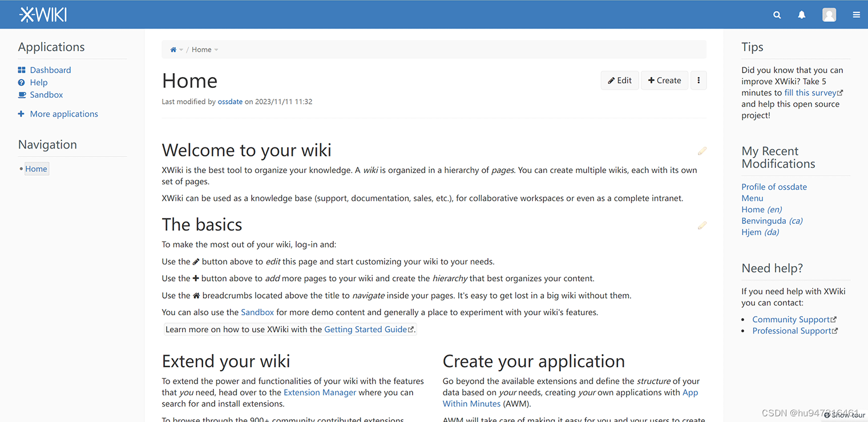Click the Help icon in Applications
The image size is (868, 422).
pyautogui.click(x=21, y=82)
